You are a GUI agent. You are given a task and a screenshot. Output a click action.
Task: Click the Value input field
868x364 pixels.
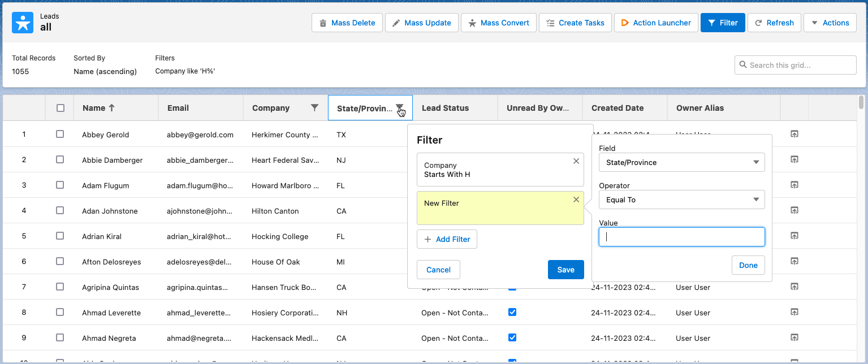[682, 237]
